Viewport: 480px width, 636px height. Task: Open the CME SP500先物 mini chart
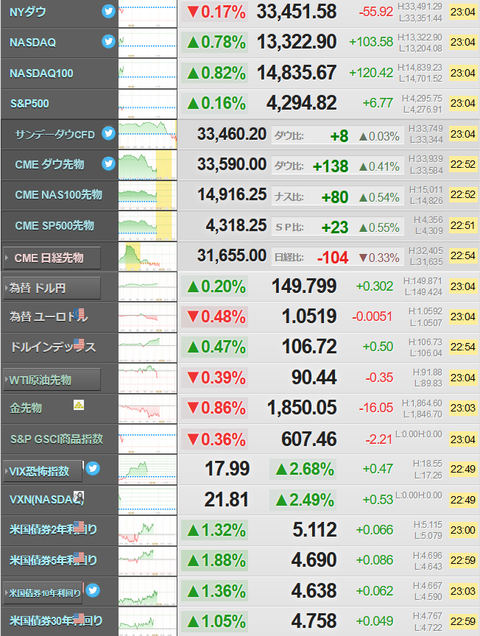coord(148,226)
